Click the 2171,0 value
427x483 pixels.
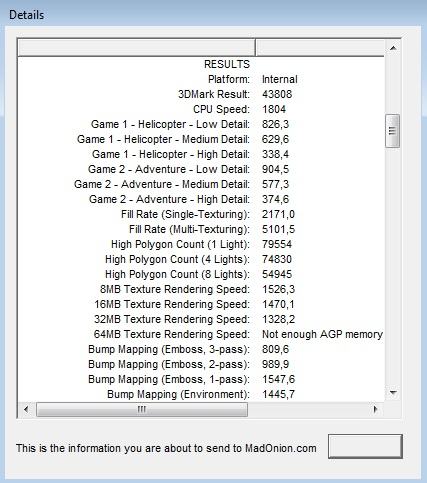click(278, 214)
